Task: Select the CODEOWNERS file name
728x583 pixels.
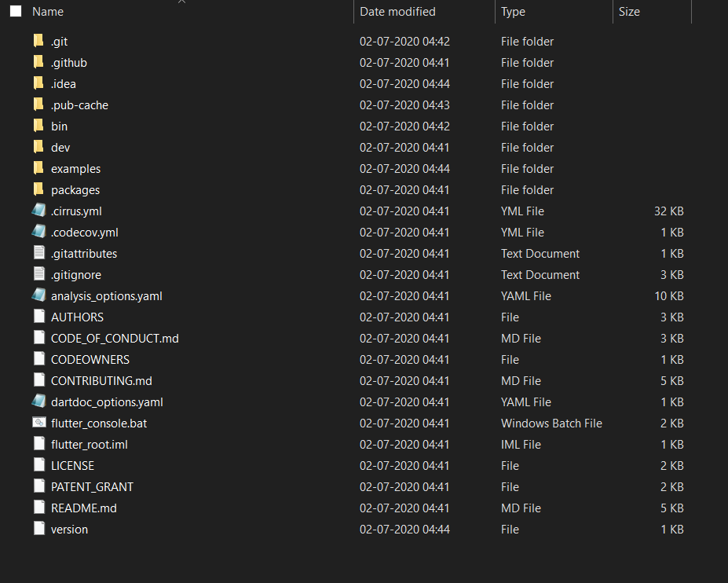Action: tap(90, 360)
